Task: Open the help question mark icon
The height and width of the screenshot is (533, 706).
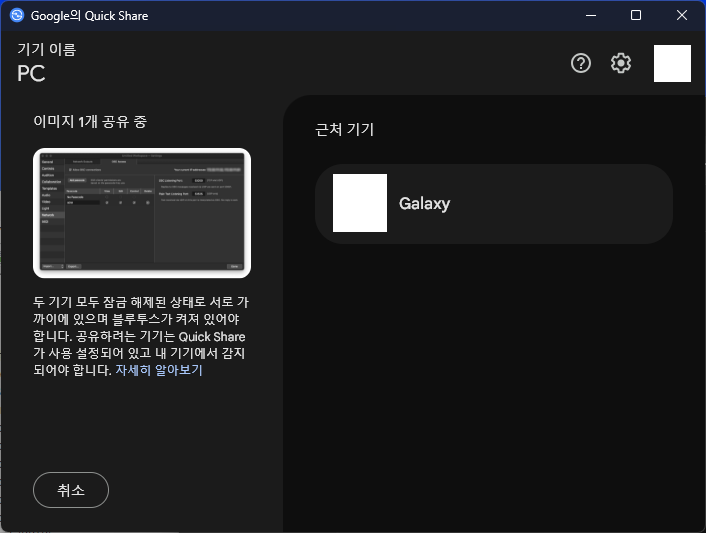Action: pyautogui.click(x=581, y=63)
